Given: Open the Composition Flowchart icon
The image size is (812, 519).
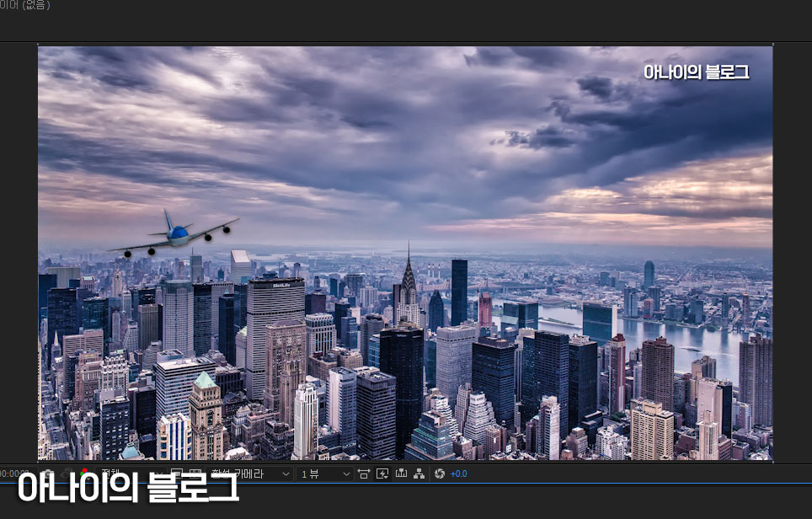Looking at the screenshot, I should (x=419, y=474).
